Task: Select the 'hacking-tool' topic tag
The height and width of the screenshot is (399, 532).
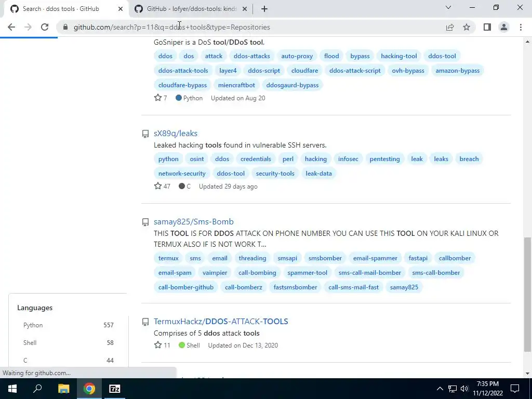Action: [x=398, y=56]
